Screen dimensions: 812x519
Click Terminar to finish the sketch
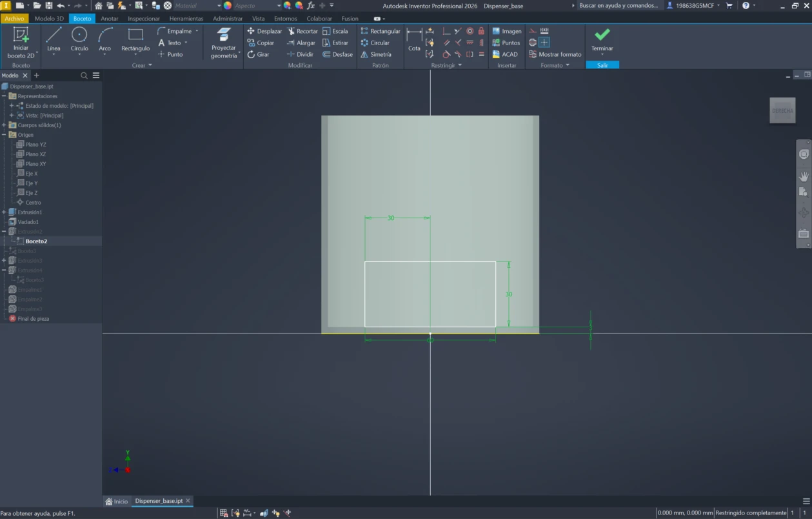(602, 41)
